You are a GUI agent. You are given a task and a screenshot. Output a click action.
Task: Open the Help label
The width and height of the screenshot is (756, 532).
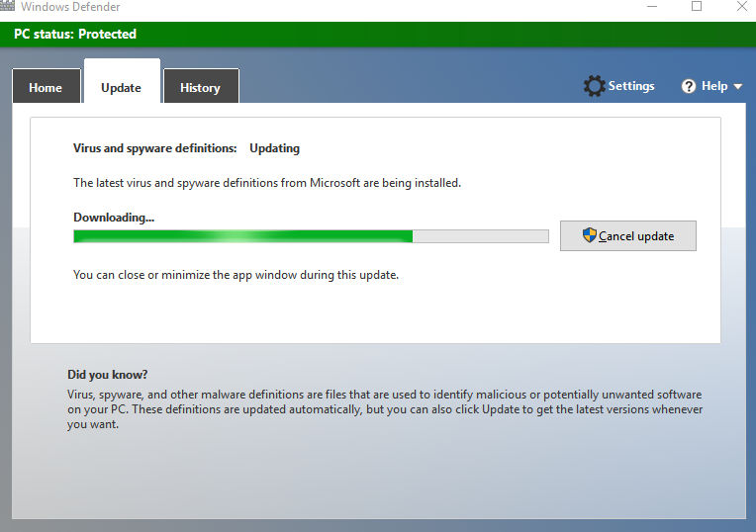coord(714,86)
